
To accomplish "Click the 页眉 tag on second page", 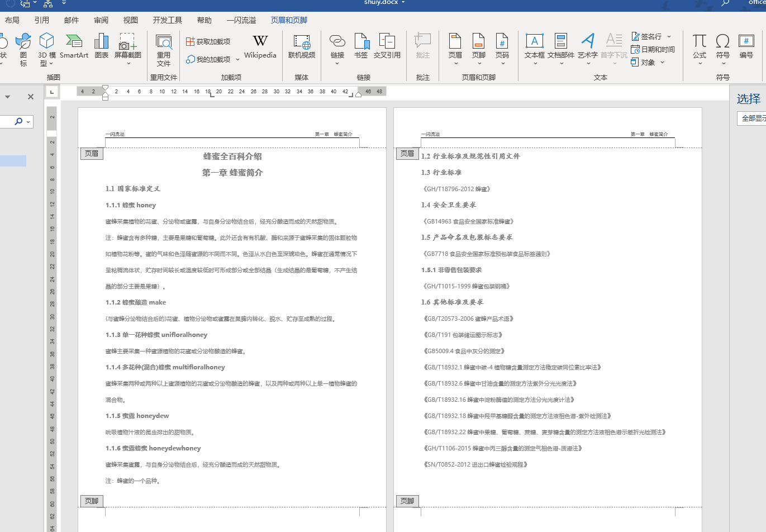I will [x=407, y=153].
